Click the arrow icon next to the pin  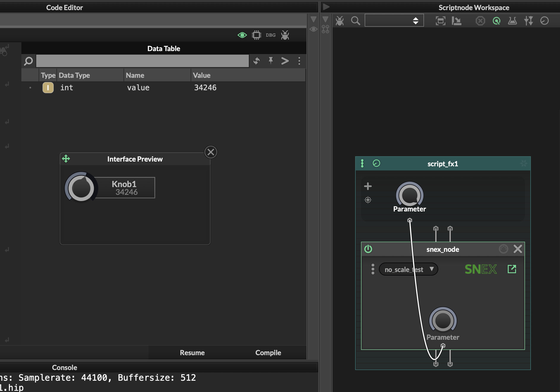(285, 61)
